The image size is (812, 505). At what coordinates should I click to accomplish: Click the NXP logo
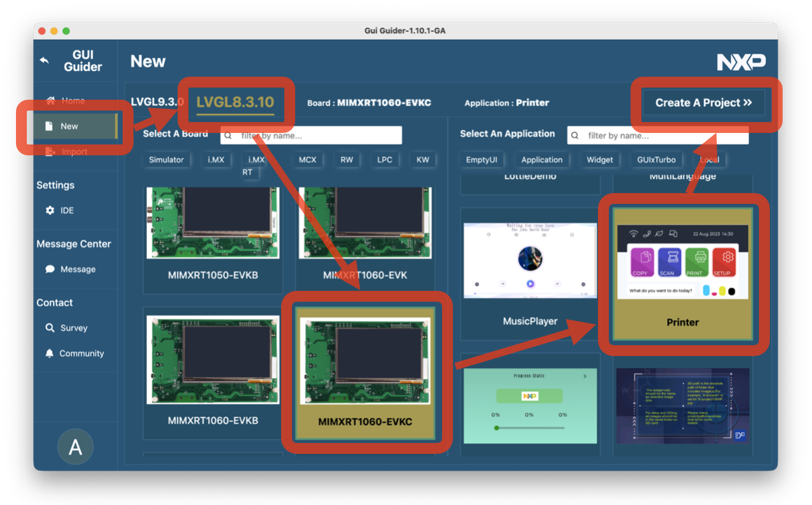click(741, 62)
